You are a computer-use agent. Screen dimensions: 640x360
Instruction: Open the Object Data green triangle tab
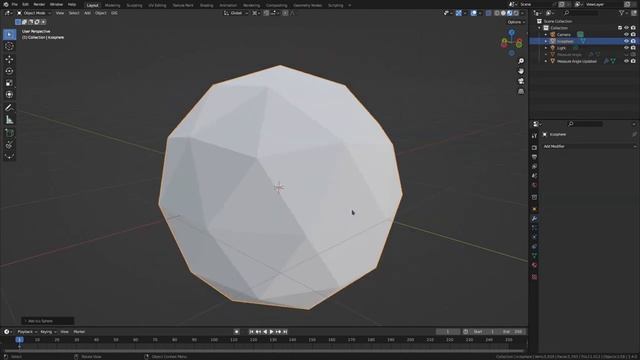pos(534,256)
